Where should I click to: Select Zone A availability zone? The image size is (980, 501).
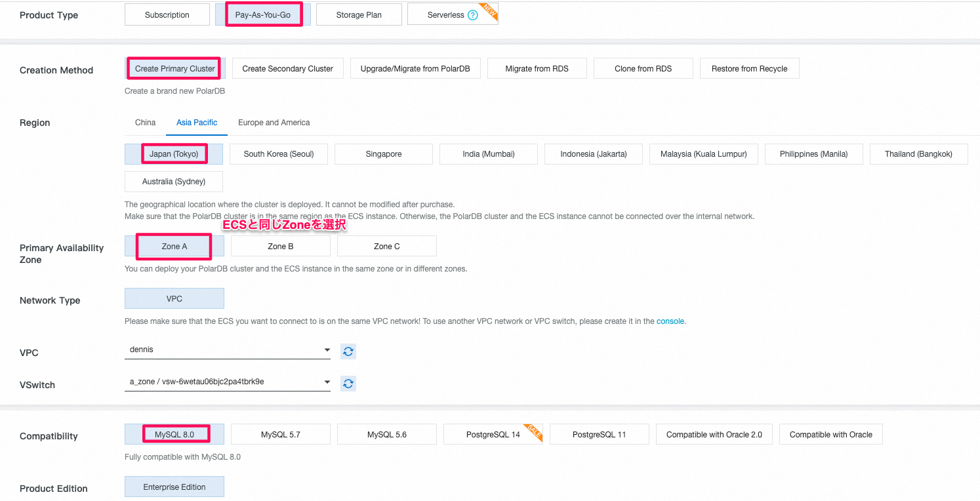[x=174, y=247]
